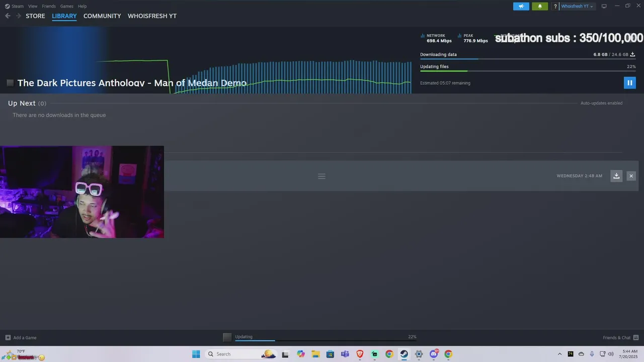Image resolution: width=644 pixels, height=362 pixels.
Task: Open Settings gear on the taskbar
Action: pos(419,354)
